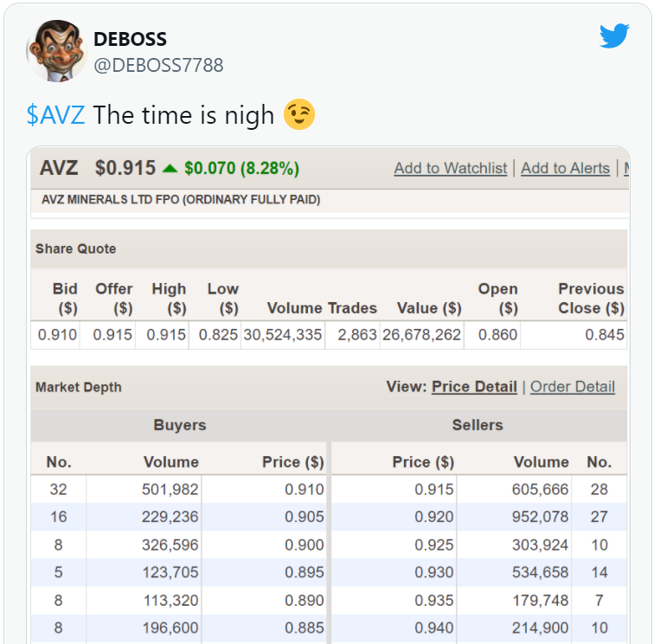Click the DEBOSS display name
The width and height of the screenshot is (654, 644).
(130, 39)
